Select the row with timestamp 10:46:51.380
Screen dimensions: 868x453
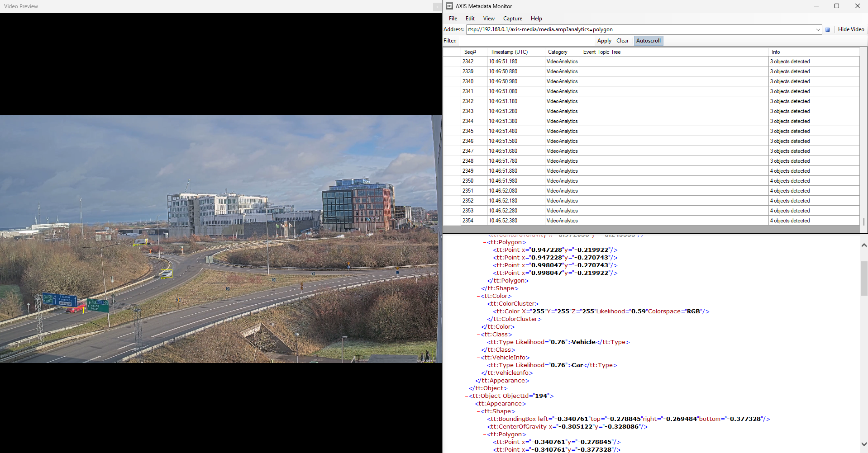pos(651,121)
